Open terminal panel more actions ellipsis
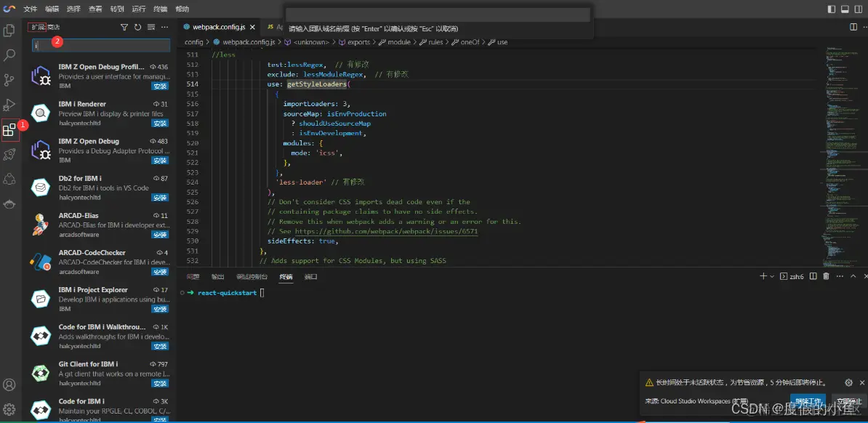The image size is (868, 423). (840, 276)
